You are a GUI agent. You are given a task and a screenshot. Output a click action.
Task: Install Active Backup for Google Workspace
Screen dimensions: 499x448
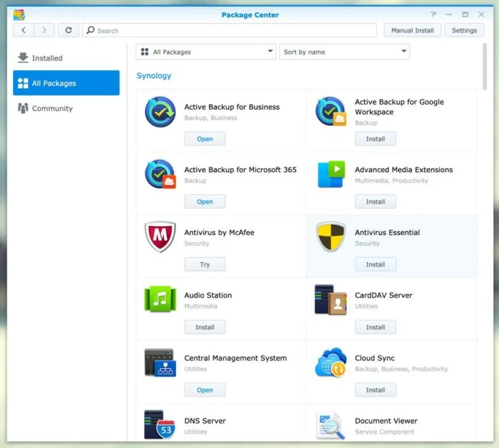[376, 139]
